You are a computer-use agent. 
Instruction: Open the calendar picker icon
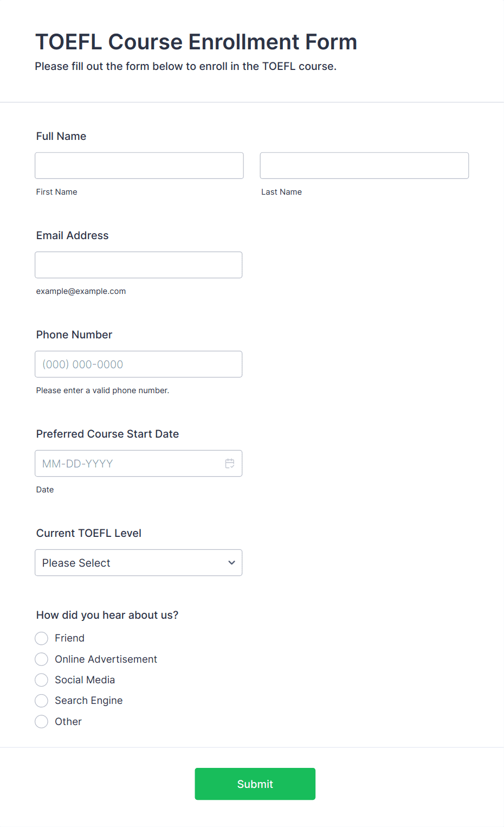230,464
